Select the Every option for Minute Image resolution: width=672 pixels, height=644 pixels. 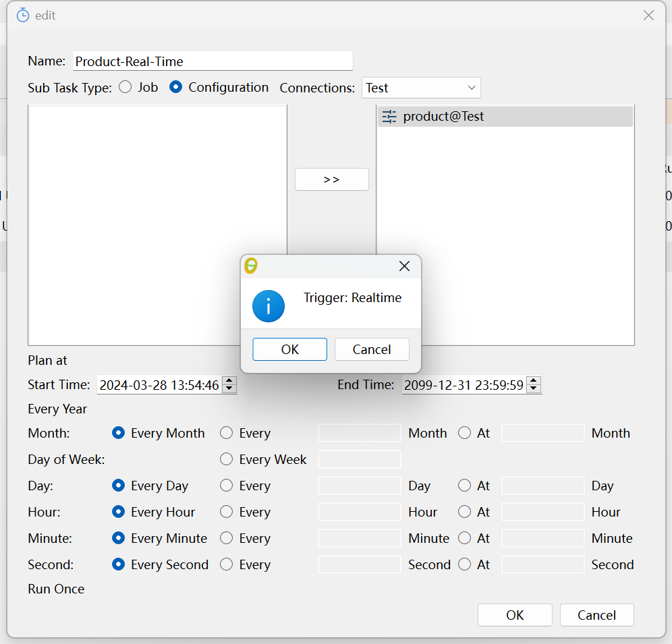click(226, 538)
